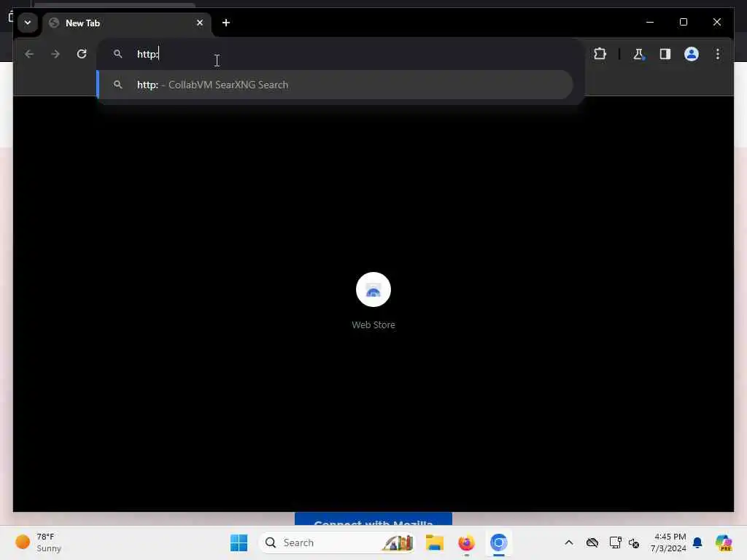Click the browser forward arrow
The image size is (747, 560).
tap(55, 54)
